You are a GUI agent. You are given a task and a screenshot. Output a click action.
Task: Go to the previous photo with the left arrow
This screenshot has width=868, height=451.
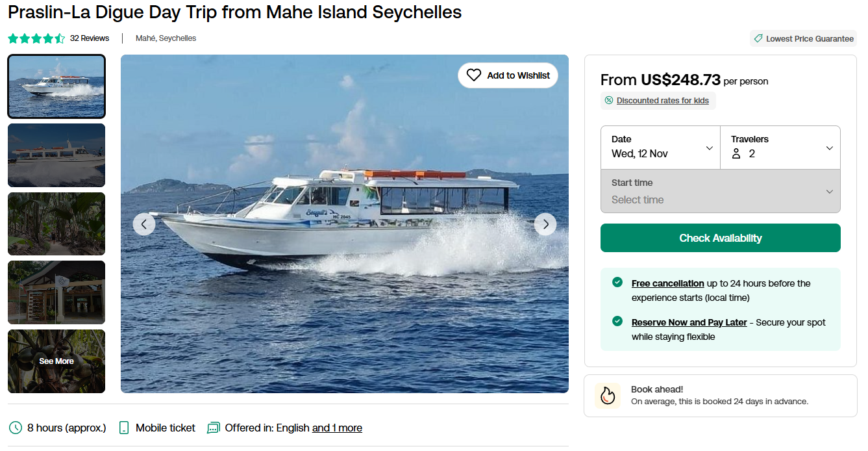pos(144,224)
